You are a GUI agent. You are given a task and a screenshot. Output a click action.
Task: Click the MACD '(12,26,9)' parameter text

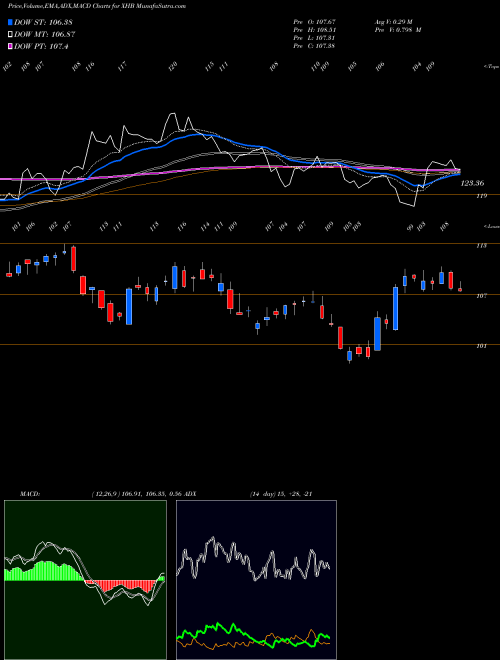coord(106,494)
